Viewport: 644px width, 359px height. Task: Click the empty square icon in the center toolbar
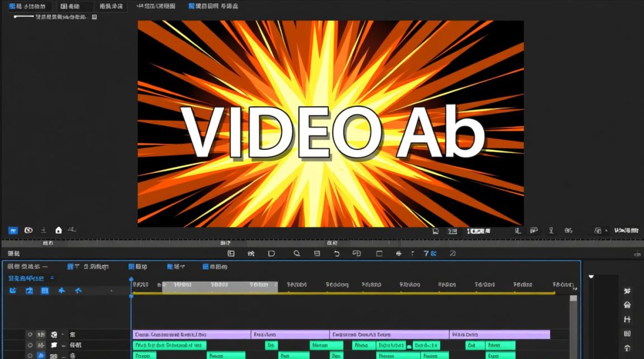point(379,254)
